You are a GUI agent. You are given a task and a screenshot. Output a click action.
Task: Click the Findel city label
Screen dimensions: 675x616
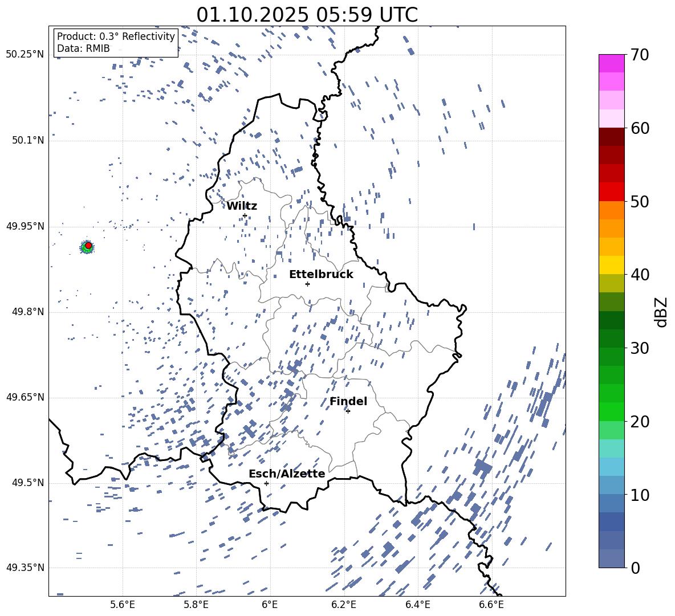click(x=348, y=401)
